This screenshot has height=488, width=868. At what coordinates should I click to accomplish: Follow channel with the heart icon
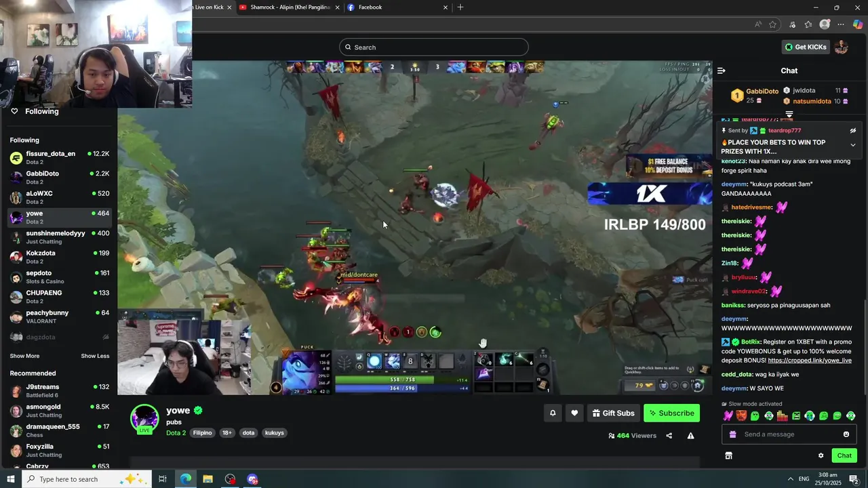pos(574,413)
